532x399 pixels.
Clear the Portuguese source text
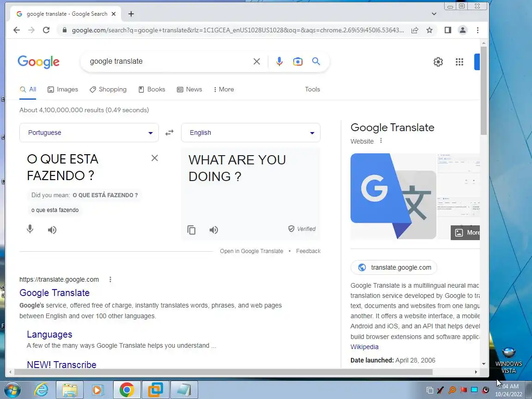pos(155,158)
